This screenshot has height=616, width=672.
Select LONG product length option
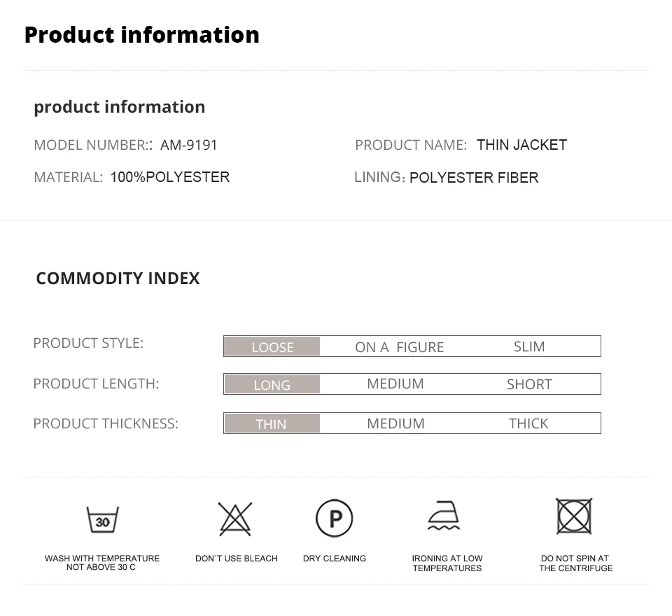272,384
